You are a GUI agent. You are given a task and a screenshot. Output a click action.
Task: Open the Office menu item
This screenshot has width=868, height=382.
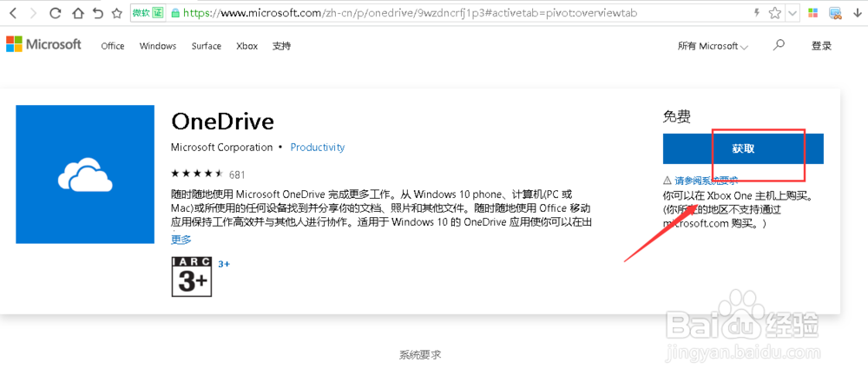112,46
